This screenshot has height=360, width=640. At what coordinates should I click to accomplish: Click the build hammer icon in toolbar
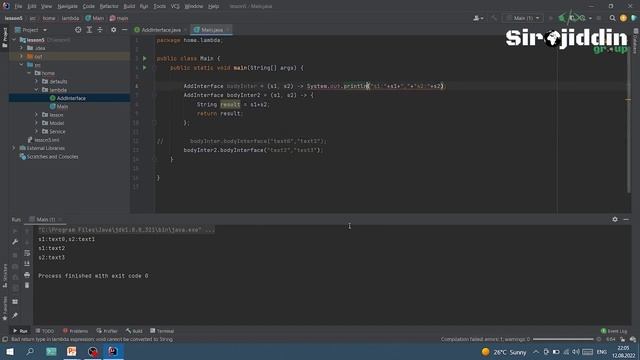(x=494, y=18)
